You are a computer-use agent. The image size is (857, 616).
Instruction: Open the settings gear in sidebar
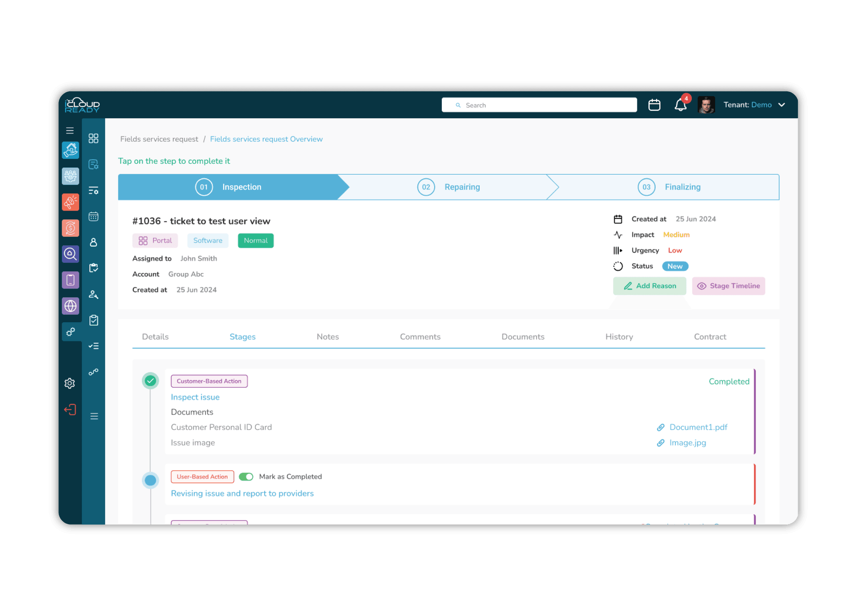(x=70, y=383)
